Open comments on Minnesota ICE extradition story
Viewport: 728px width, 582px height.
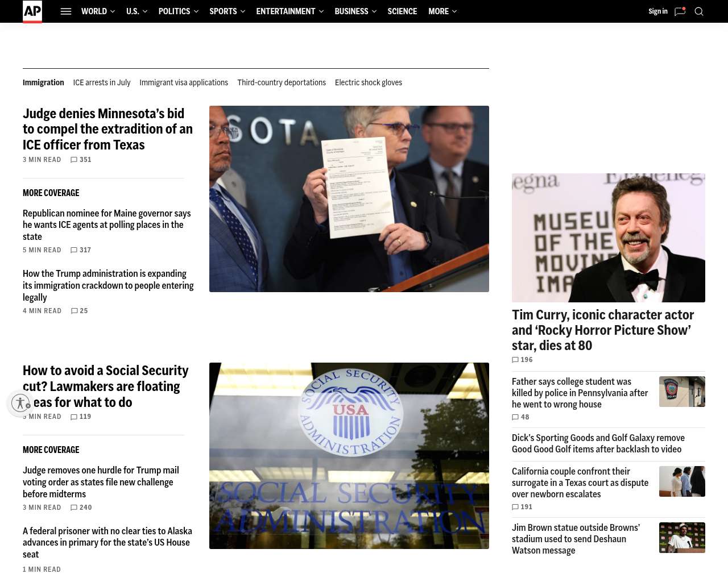[x=81, y=160]
